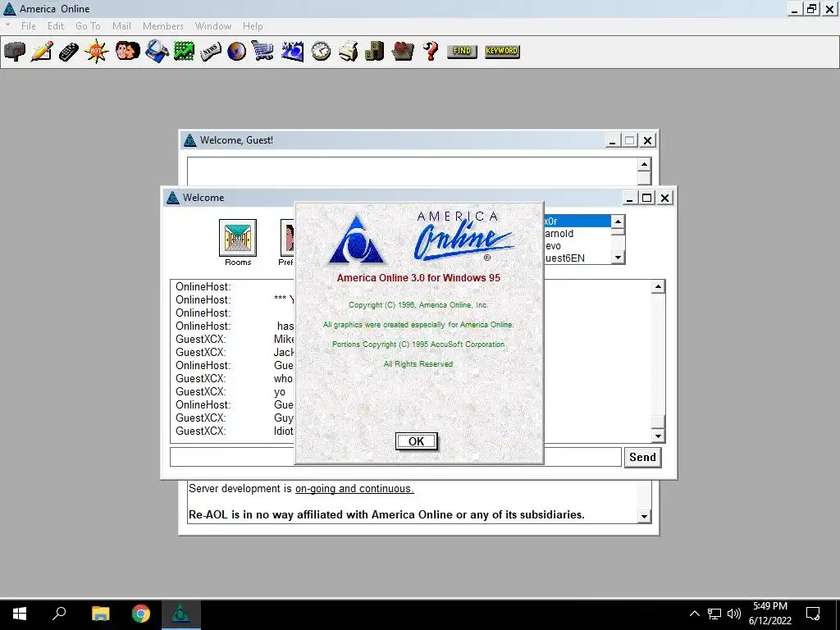
Task: Click the member list scroll-down arrow
Action: 618,258
